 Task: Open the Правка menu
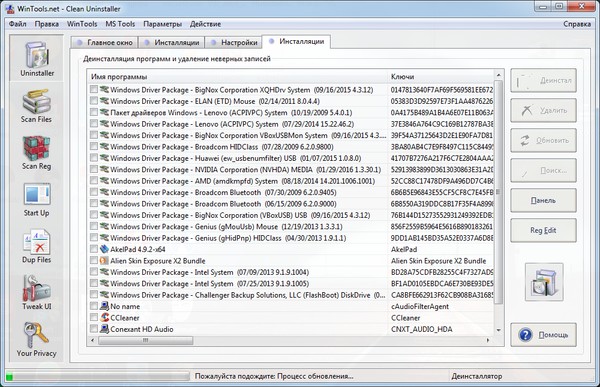pos(47,24)
